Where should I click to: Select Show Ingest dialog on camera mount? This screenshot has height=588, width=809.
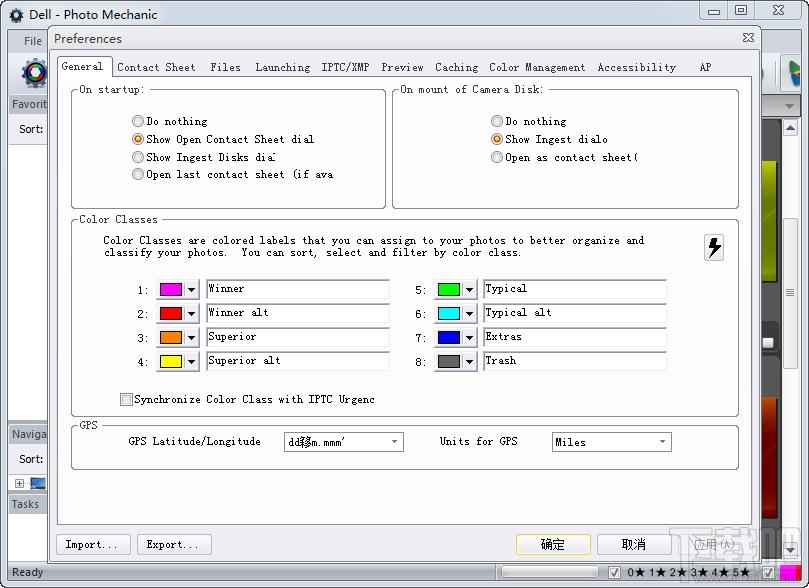(496, 139)
